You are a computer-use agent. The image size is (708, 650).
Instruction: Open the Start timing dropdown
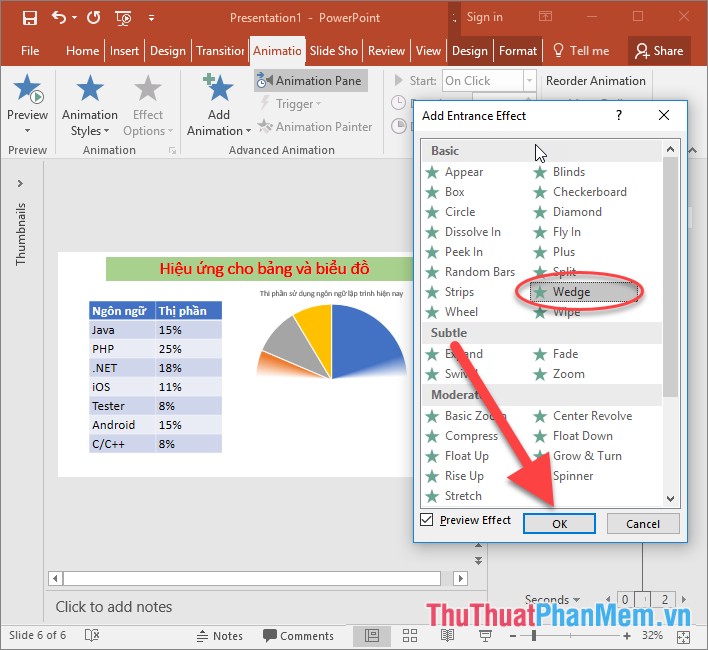(529, 81)
